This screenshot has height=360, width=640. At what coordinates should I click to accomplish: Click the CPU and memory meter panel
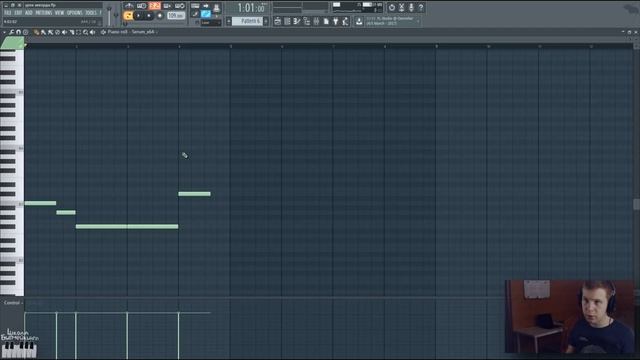click(357, 7)
